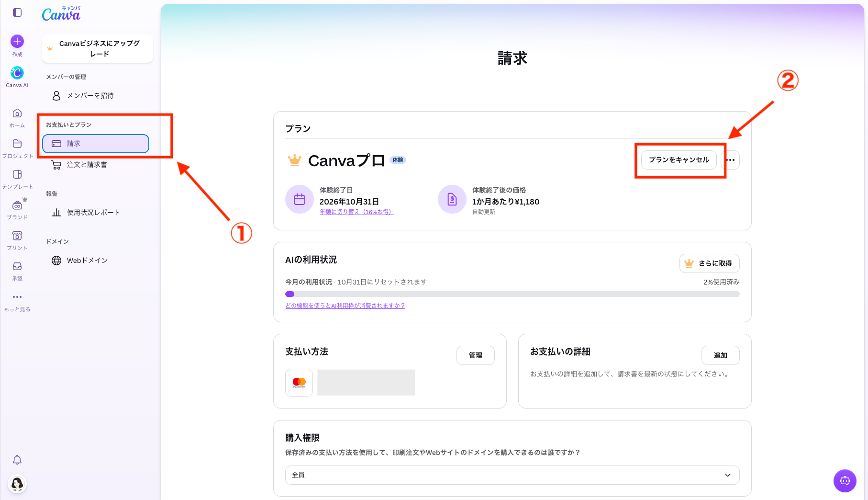Open プロジェクト folder icon

(17, 144)
